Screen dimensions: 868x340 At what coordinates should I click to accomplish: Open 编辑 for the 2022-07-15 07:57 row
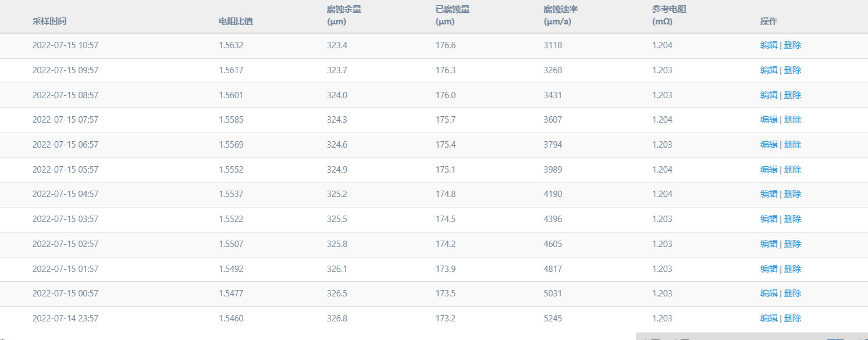(x=769, y=120)
